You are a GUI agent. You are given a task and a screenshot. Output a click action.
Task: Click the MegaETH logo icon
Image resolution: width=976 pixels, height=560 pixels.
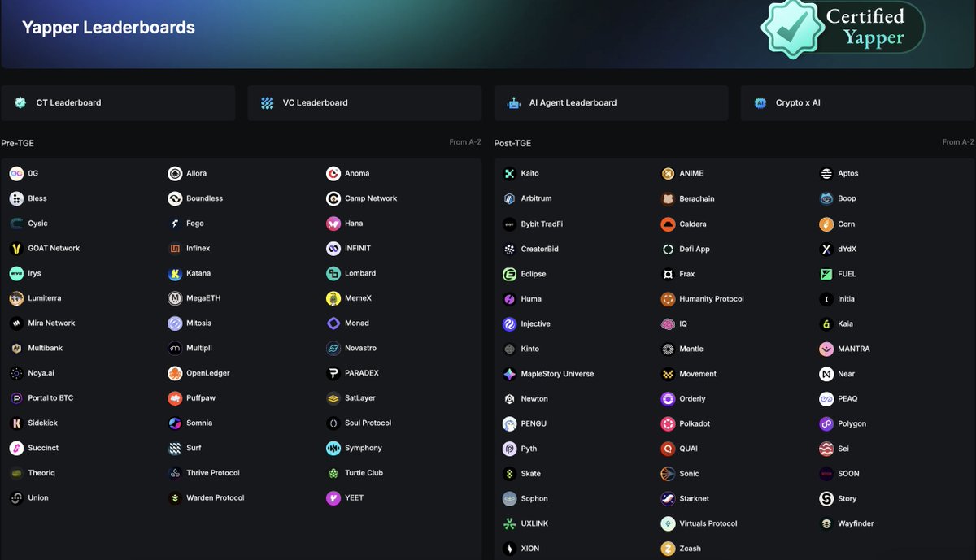(175, 298)
